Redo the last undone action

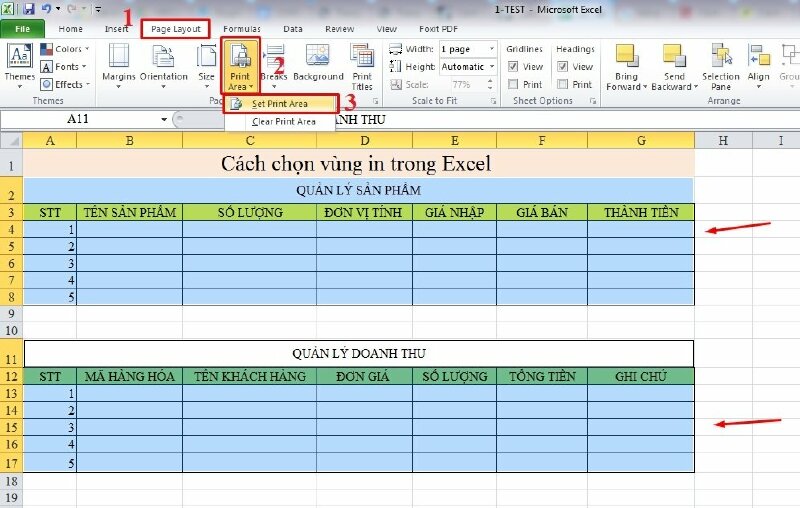[71, 9]
